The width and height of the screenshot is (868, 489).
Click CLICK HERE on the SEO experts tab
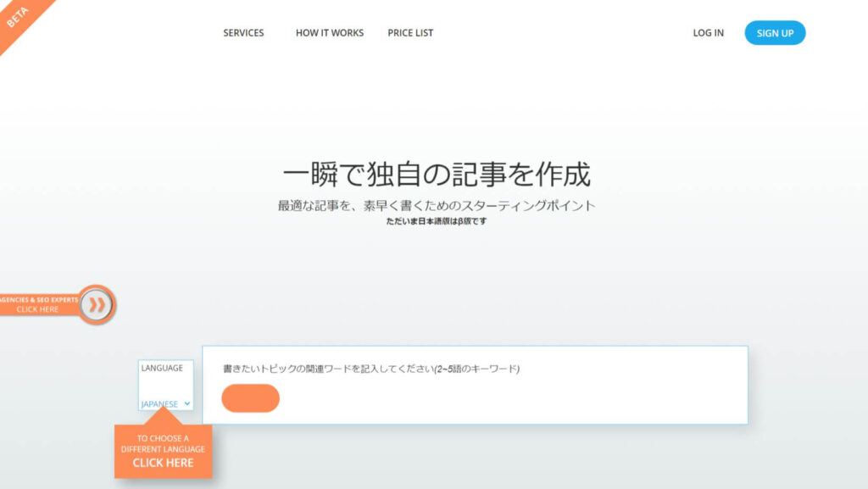pos(36,308)
